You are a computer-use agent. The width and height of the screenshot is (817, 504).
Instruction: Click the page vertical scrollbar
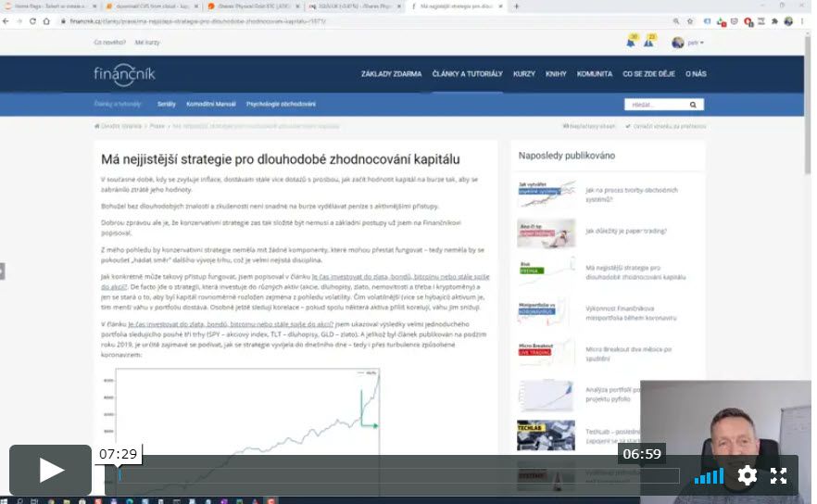click(x=808, y=105)
